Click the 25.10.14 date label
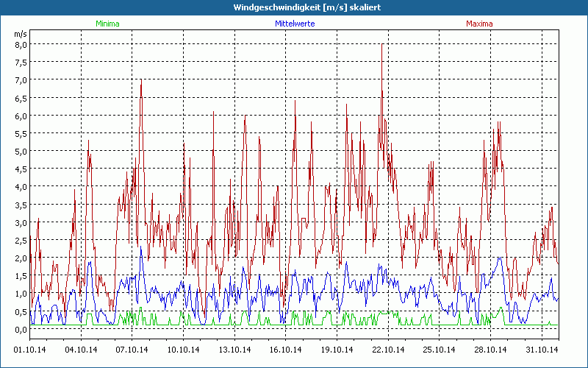 (x=438, y=350)
